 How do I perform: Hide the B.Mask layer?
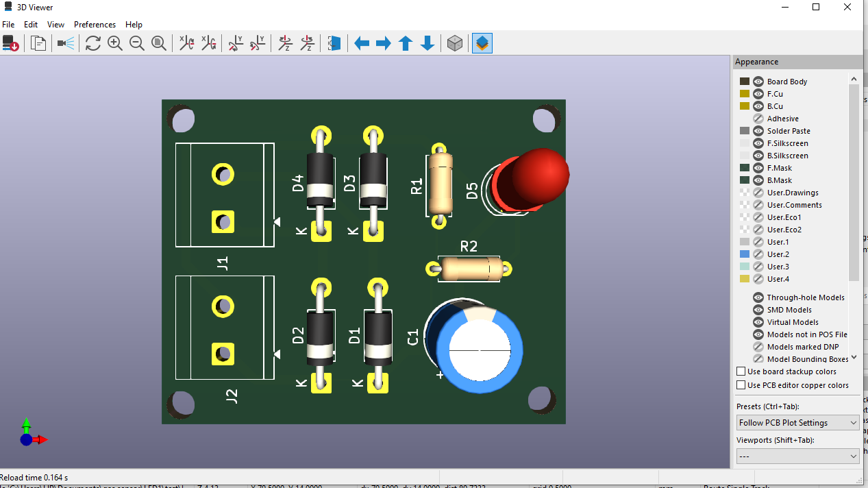click(758, 180)
